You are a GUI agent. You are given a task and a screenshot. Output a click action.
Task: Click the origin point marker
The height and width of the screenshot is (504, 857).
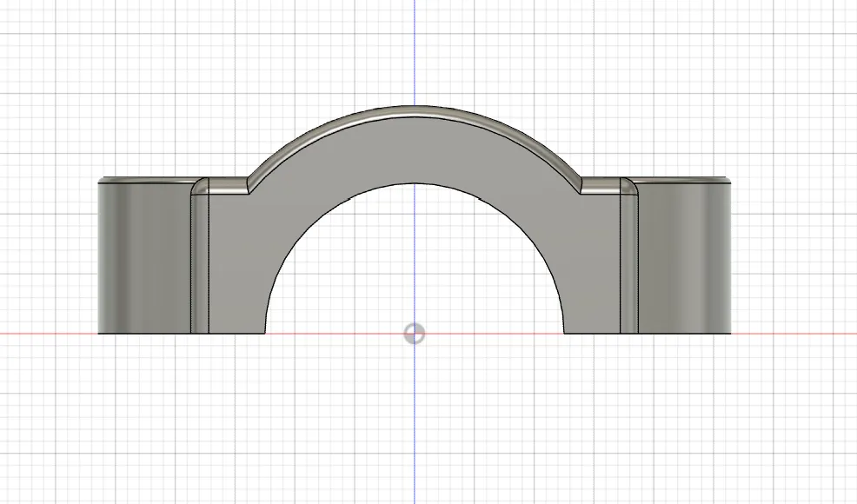pyautogui.click(x=414, y=334)
